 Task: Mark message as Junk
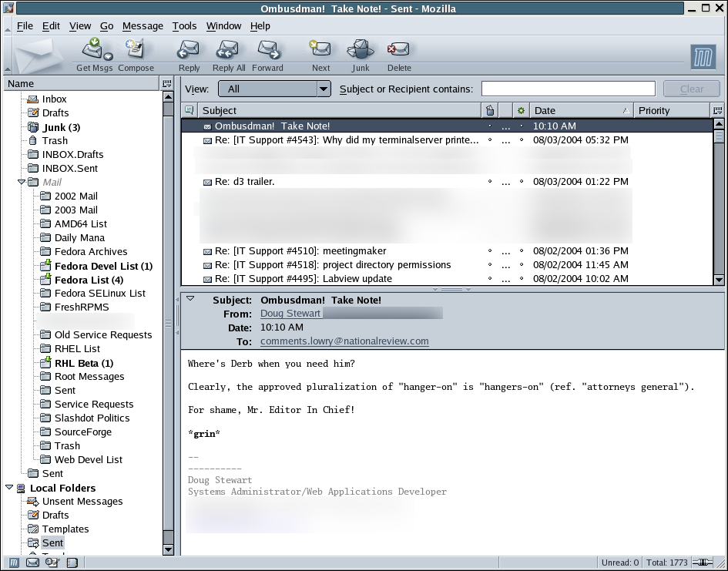361,52
